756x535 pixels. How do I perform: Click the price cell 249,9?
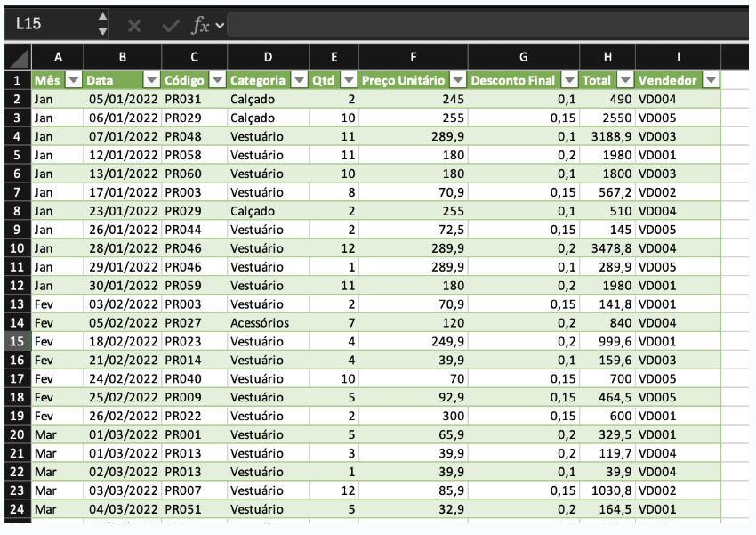(x=414, y=342)
